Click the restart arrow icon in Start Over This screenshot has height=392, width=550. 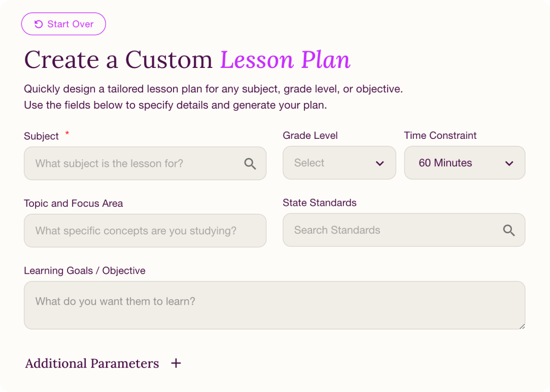[39, 23]
